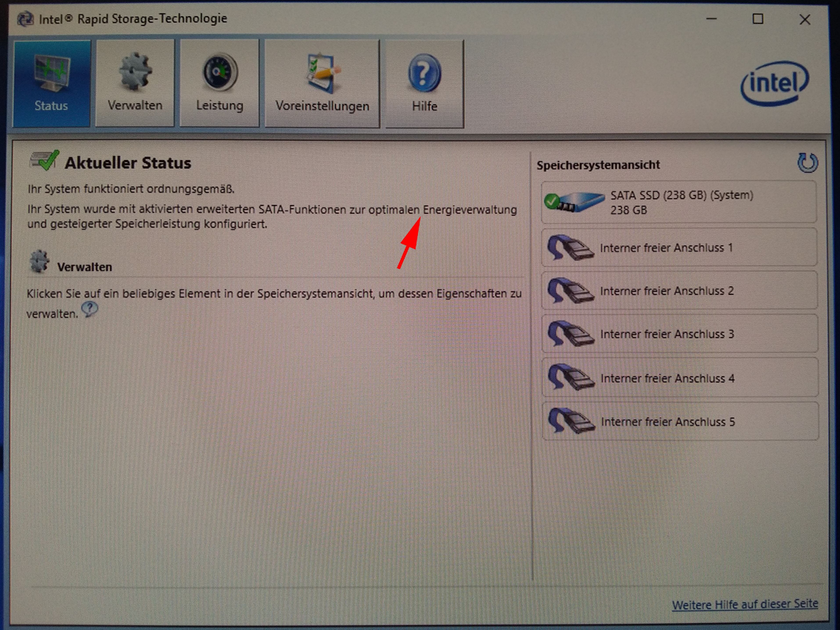Click the refresh icon in Speichersystemansicht

[807, 163]
